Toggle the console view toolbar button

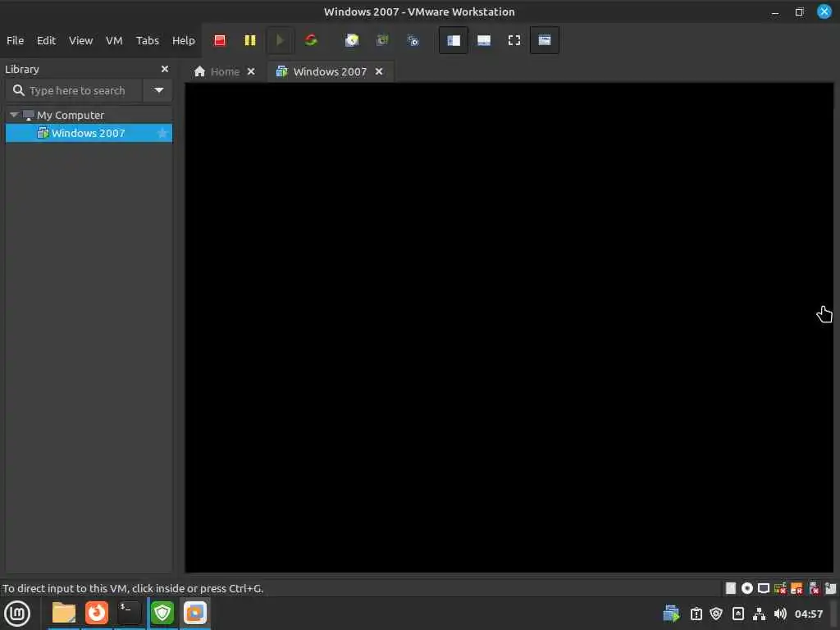pyautogui.click(x=545, y=40)
